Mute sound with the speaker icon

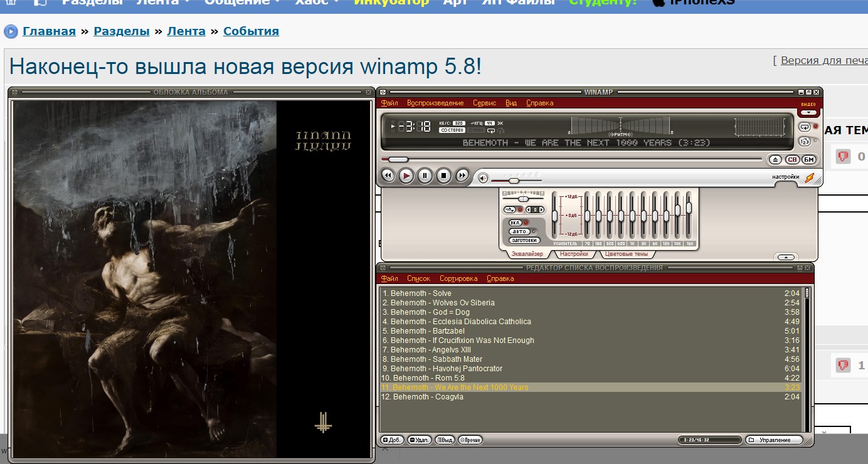483,178
